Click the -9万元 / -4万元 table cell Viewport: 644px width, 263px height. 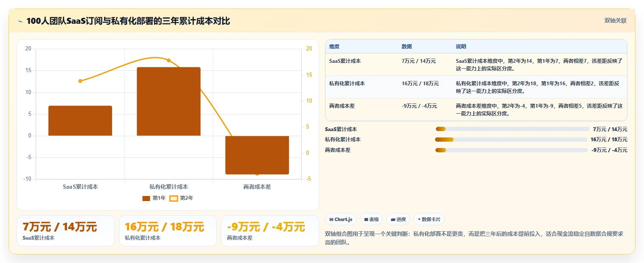tap(419, 106)
